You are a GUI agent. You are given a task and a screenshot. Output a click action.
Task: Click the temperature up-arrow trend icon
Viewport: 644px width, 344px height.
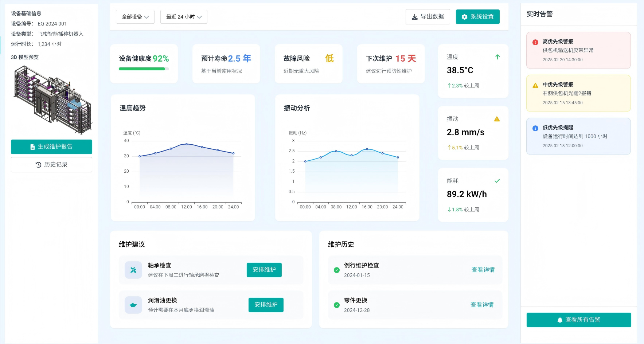[497, 57]
